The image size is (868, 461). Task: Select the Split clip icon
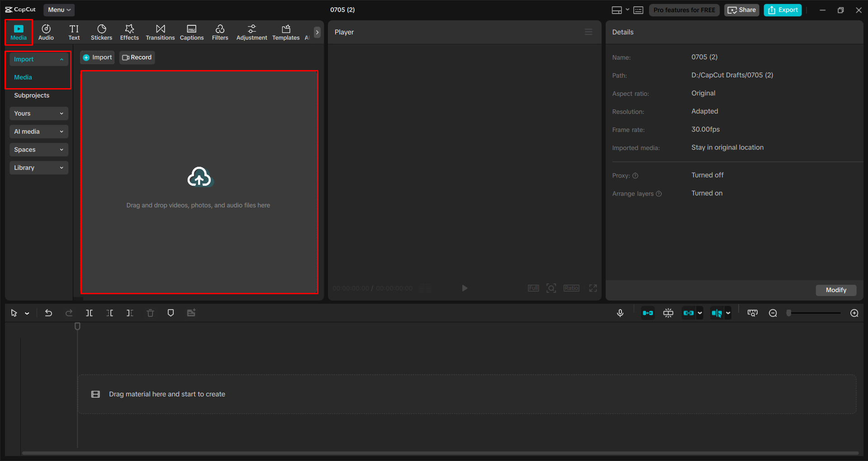pos(89,312)
